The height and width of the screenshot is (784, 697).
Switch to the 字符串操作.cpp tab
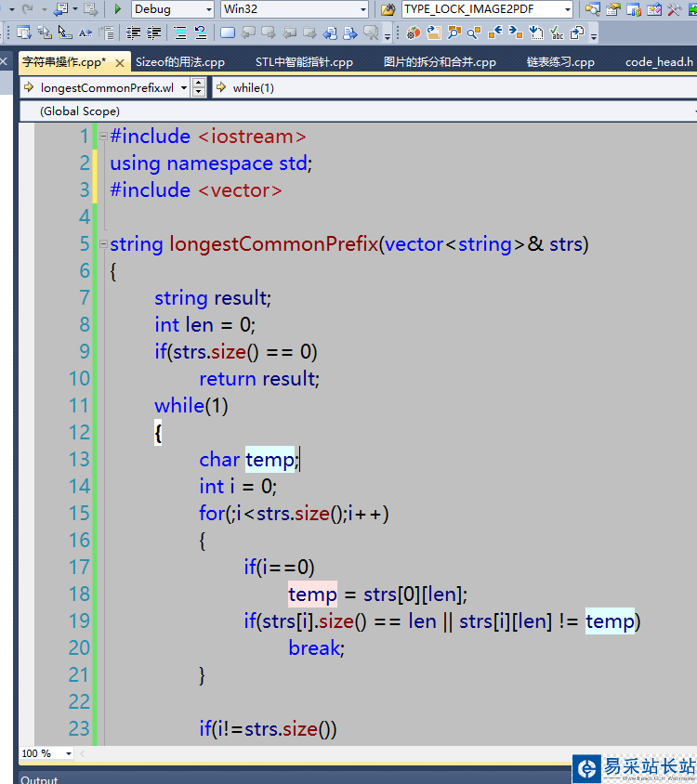point(64,62)
